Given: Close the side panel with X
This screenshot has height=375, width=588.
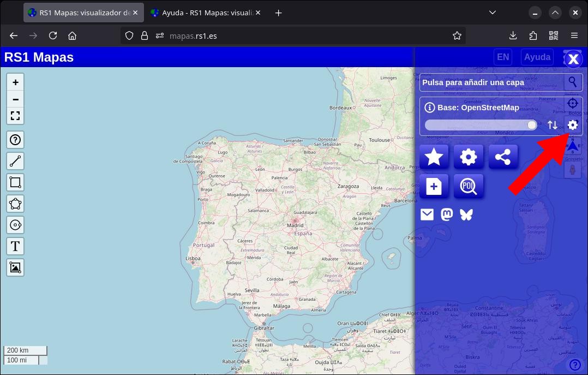Looking at the screenshot, I should (x=573, y=59).
